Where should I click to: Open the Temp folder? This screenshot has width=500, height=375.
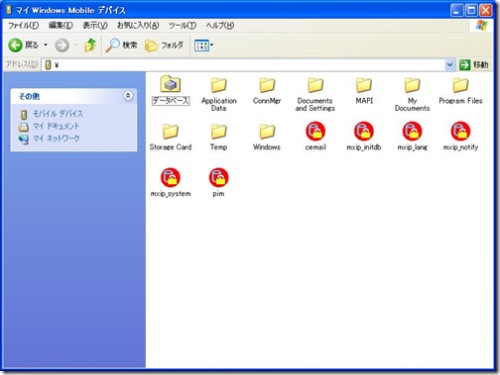click(x=219, y=131)
